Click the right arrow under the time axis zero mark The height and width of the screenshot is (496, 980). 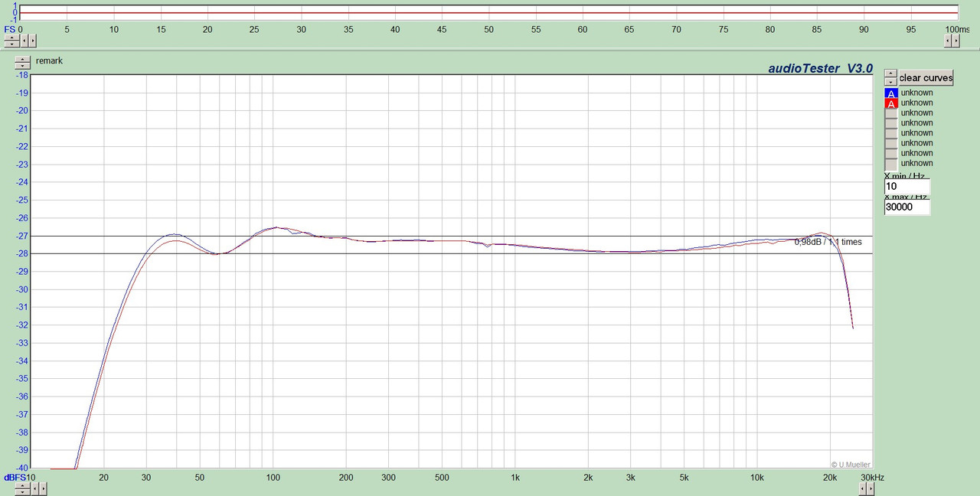(32, 41)
